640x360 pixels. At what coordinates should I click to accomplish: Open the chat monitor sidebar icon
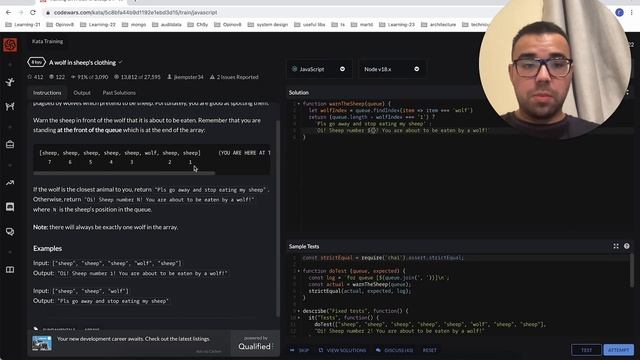[10, 207]
